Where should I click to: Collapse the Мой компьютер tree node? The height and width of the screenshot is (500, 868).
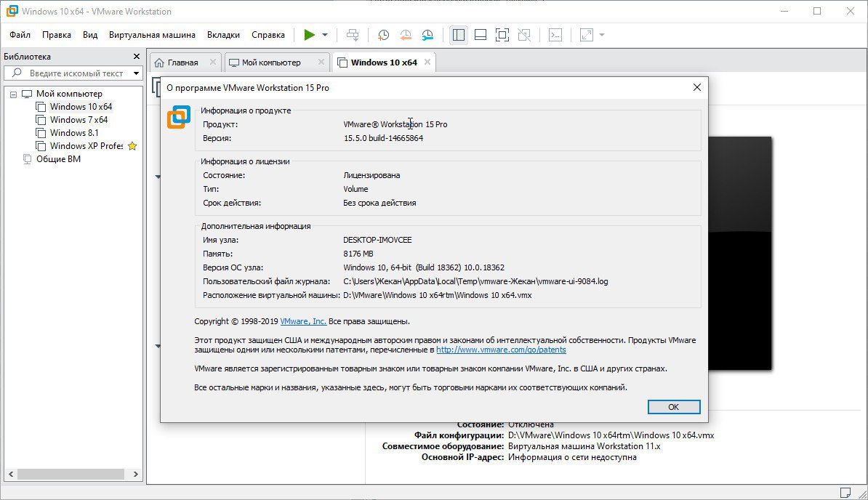coord(13,94)
